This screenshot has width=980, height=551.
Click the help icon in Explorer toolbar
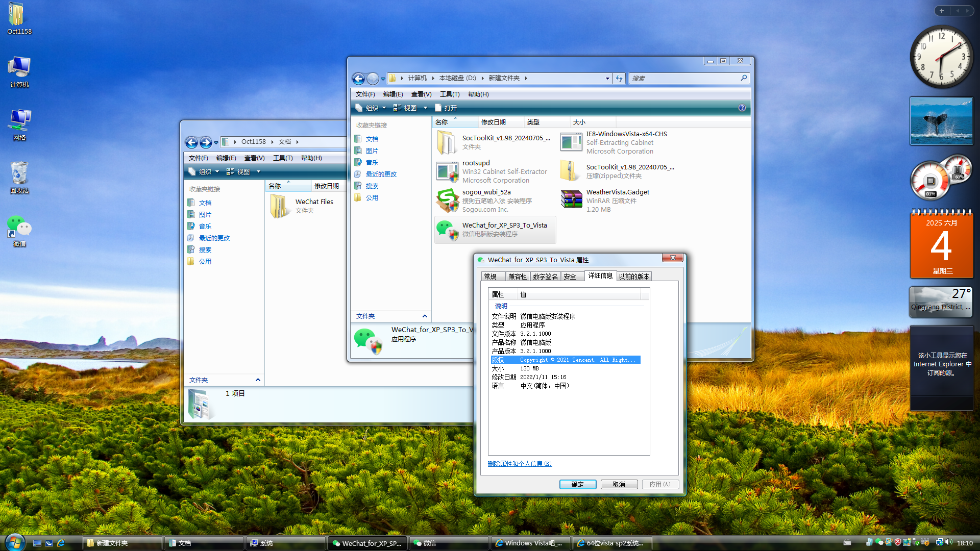(x=742, y=108)
